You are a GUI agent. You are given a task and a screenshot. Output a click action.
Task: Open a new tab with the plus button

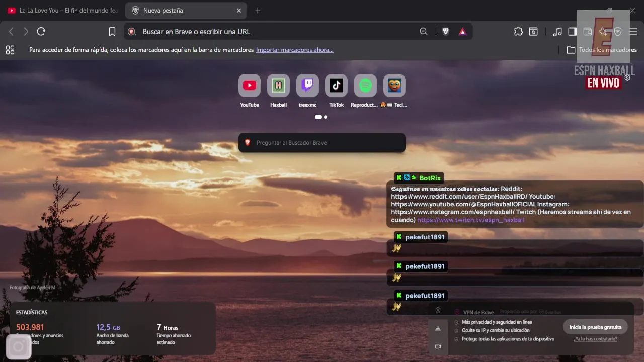point(258,11)
